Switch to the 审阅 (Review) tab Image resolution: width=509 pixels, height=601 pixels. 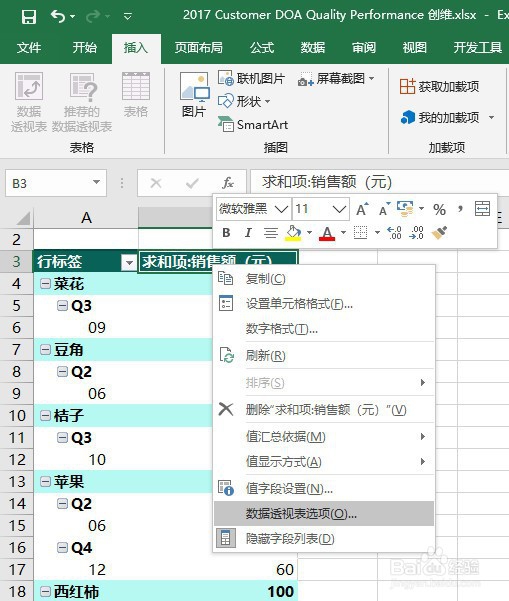click(x=364, y=48)
